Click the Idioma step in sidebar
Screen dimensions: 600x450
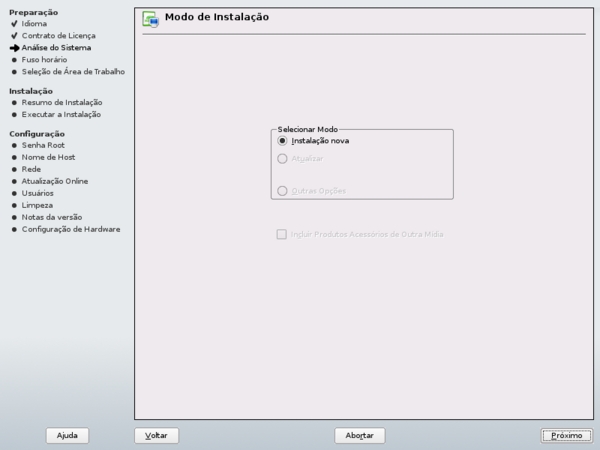coord(34,24)
